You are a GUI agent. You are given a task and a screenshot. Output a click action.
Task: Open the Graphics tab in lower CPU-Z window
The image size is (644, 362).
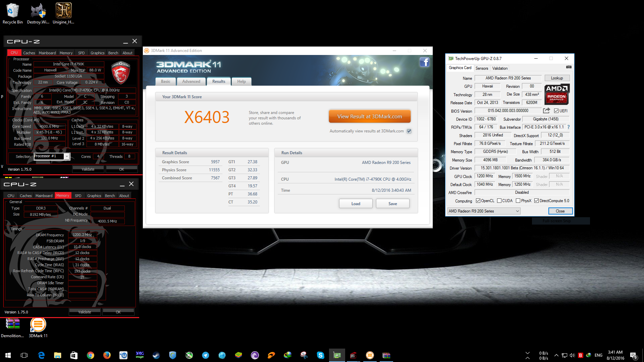click(94, 196)
